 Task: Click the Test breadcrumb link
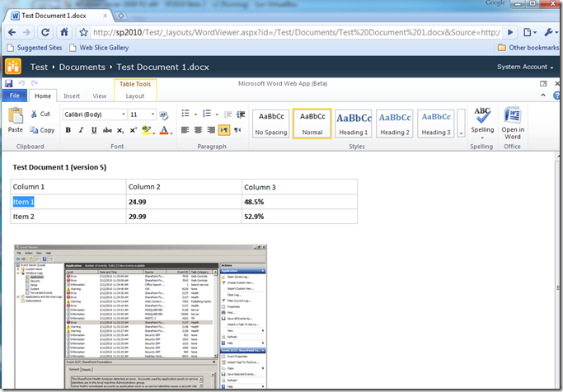point(39,67)
